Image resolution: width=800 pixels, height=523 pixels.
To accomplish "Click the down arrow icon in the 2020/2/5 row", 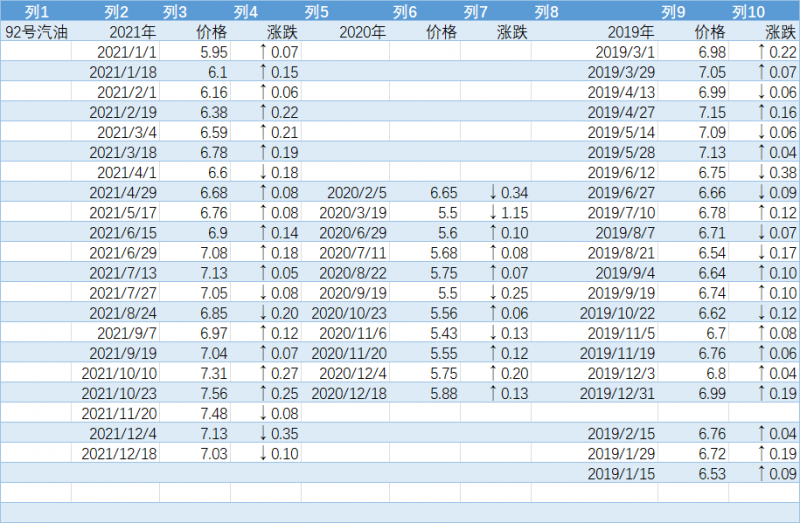I will (x=493, y=192).
